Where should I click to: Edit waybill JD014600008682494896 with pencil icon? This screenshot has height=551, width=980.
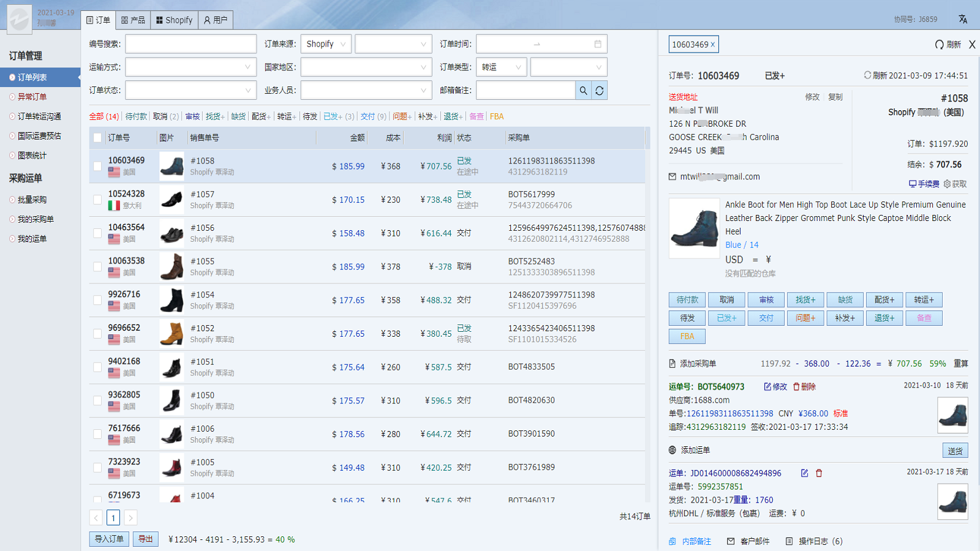tap(804, 473)
